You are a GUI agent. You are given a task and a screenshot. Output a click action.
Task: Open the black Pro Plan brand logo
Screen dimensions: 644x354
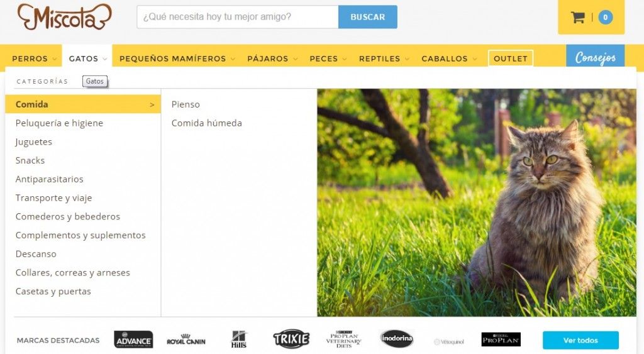point(501,340)
